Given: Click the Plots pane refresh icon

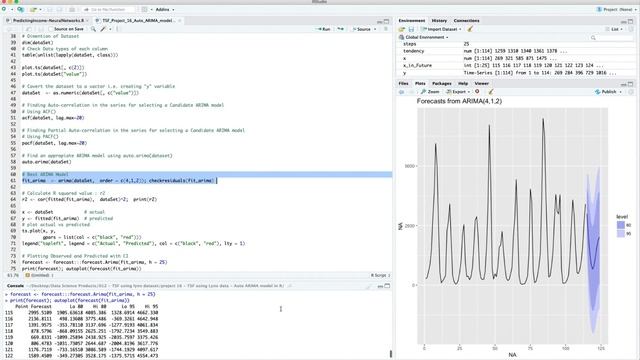Looking at the screenshot, I should pyautogui.click(x=631, y=92).
